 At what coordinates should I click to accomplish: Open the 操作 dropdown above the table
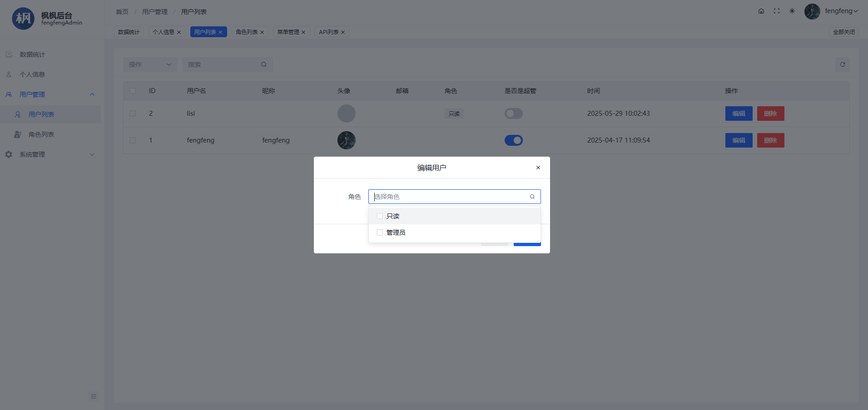coord(150,64)
